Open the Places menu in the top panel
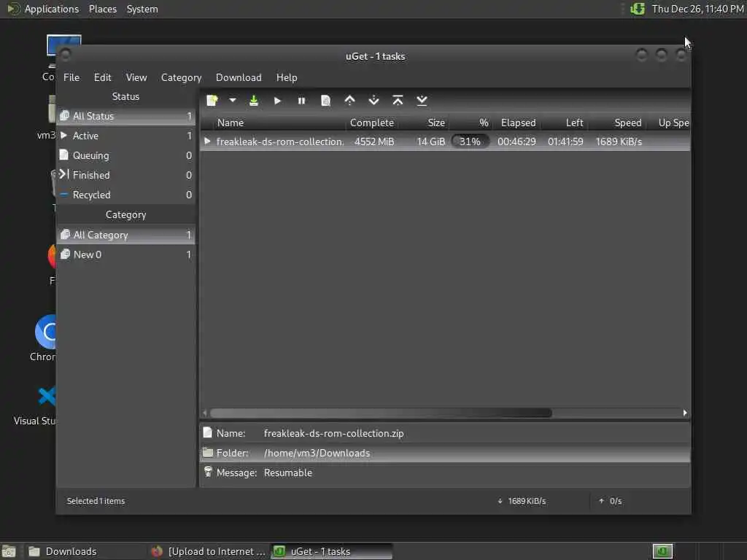 [102, 9]
